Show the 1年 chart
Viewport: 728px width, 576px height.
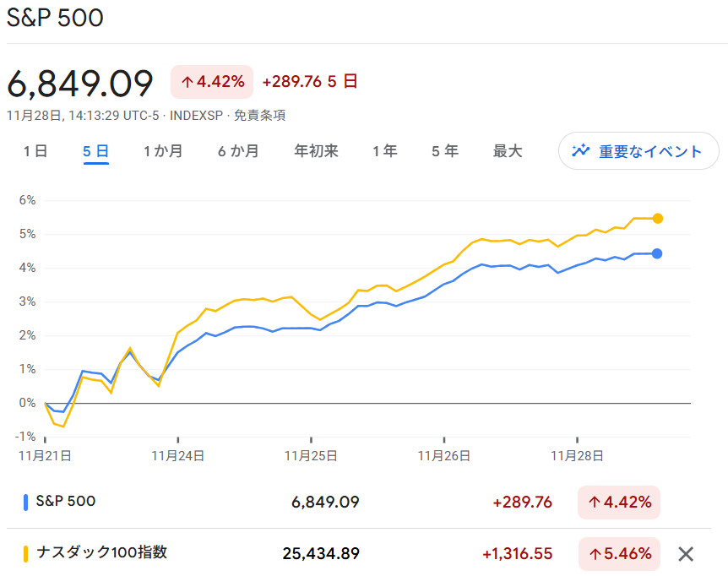(x=384, y=150)
